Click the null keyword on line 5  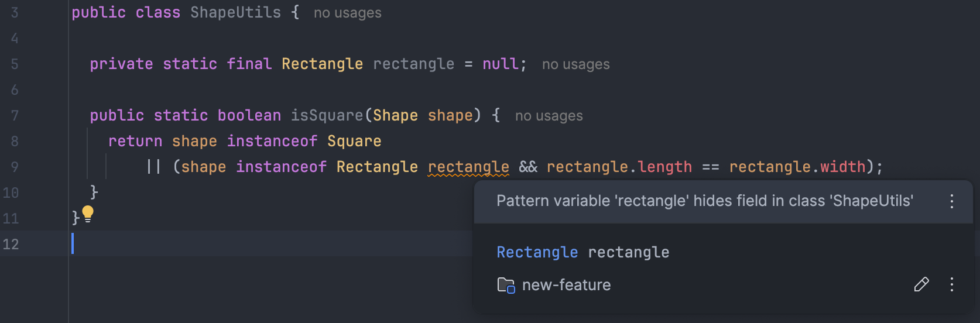(500, 64)
